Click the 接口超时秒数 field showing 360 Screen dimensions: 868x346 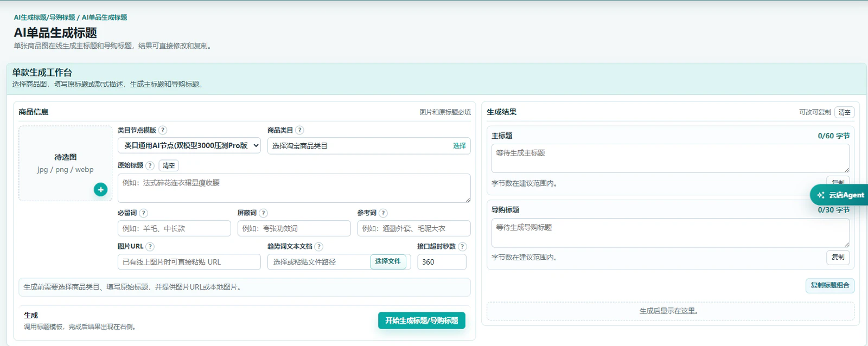click(442, 262)
